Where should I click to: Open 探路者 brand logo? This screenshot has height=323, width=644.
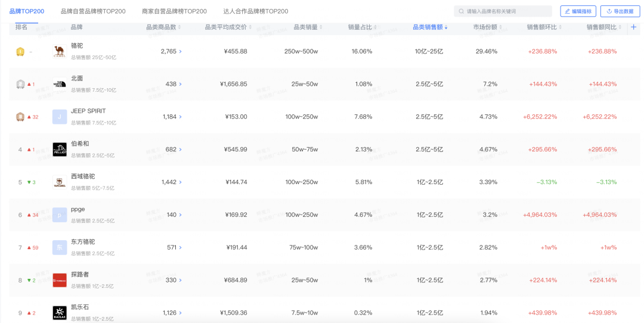[x=60, y=280]
